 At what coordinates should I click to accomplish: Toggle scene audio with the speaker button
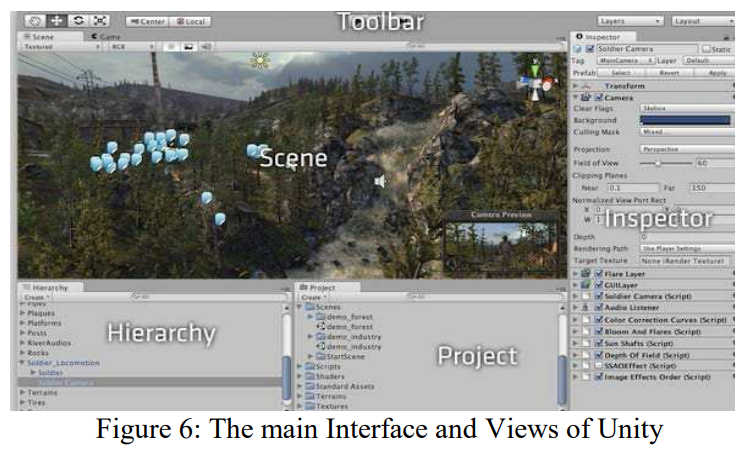pyautogui.click(x=206, y=47)
